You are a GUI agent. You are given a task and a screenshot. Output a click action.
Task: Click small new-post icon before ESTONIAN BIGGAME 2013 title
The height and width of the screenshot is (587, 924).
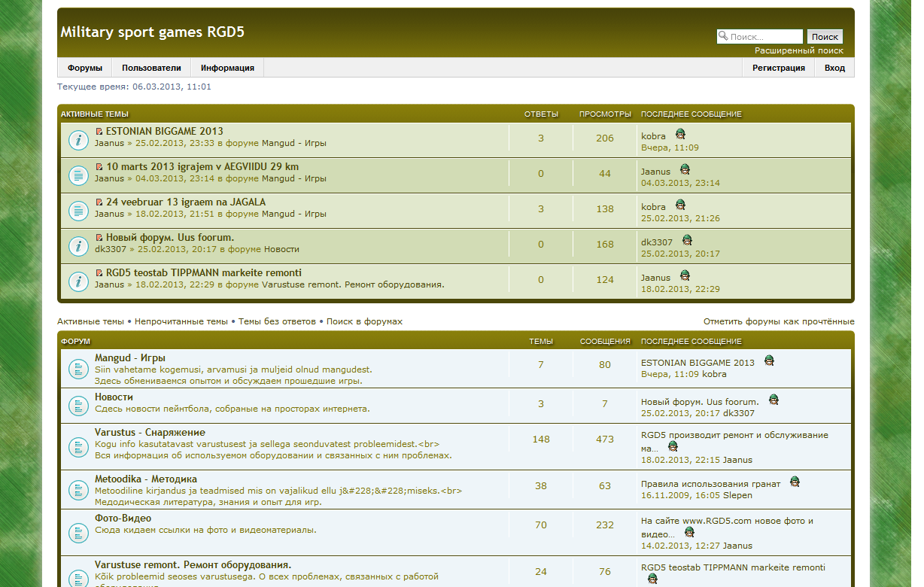coord(99,132)
